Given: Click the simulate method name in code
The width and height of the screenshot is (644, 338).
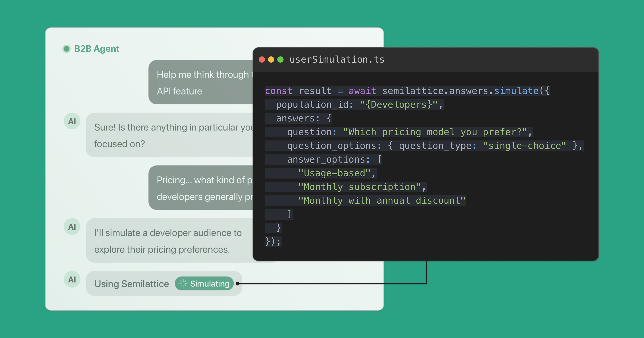Looking at the screenshot, I should coord(516,91).
